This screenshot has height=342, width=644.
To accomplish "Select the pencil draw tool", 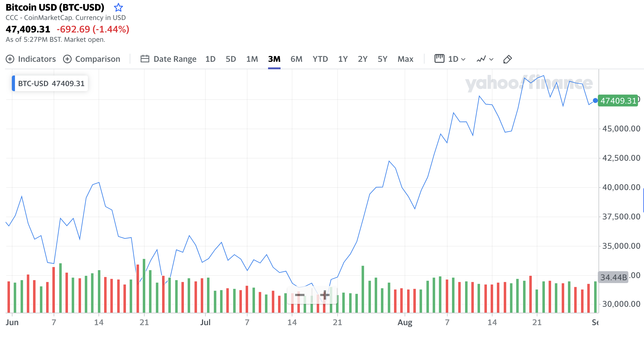I will [507, 59].
